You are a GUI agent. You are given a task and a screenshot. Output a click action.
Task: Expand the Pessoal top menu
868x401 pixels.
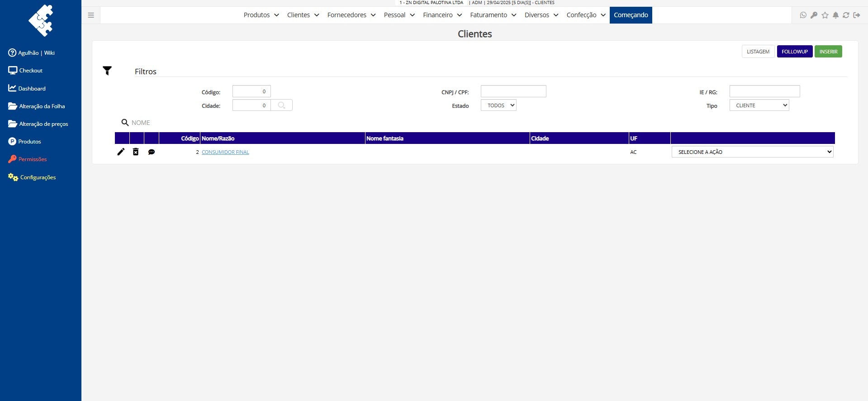tap(399, 15)
